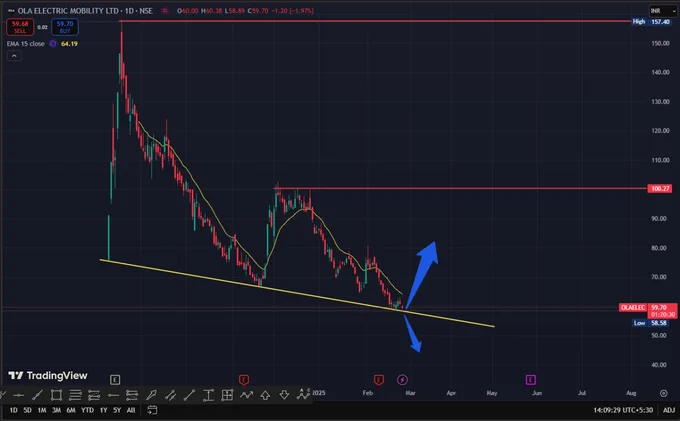The width and height of the screenshot is (680, 421).
Task: Collapse the indicator legend chevron
Action: 14,56
